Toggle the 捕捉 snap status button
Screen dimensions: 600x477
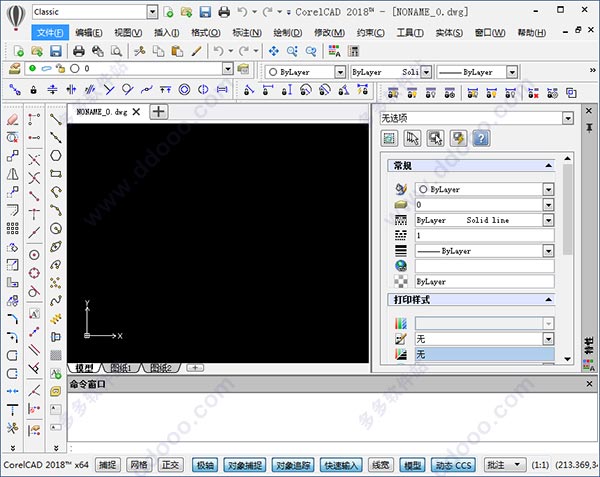click(108, 465)
